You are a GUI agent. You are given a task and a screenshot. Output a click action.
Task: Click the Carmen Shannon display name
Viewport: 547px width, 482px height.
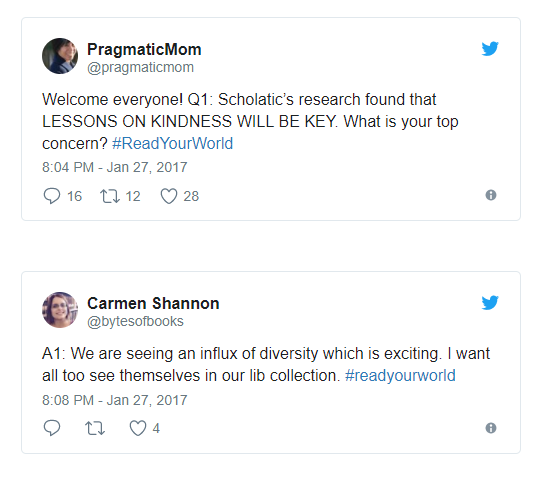(153, 303)
